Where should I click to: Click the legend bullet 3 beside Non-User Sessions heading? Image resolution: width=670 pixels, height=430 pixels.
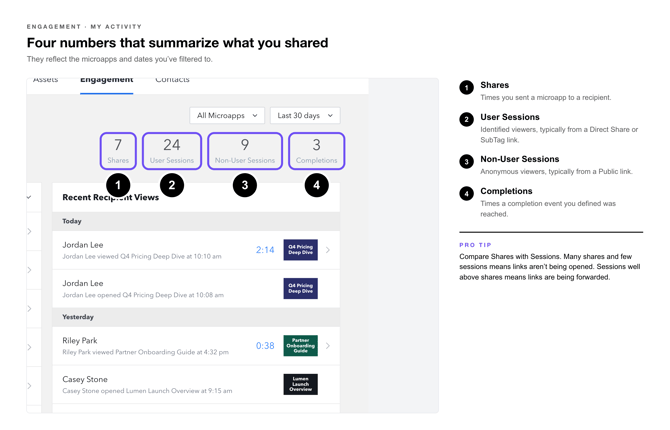(x=466, y=162)
